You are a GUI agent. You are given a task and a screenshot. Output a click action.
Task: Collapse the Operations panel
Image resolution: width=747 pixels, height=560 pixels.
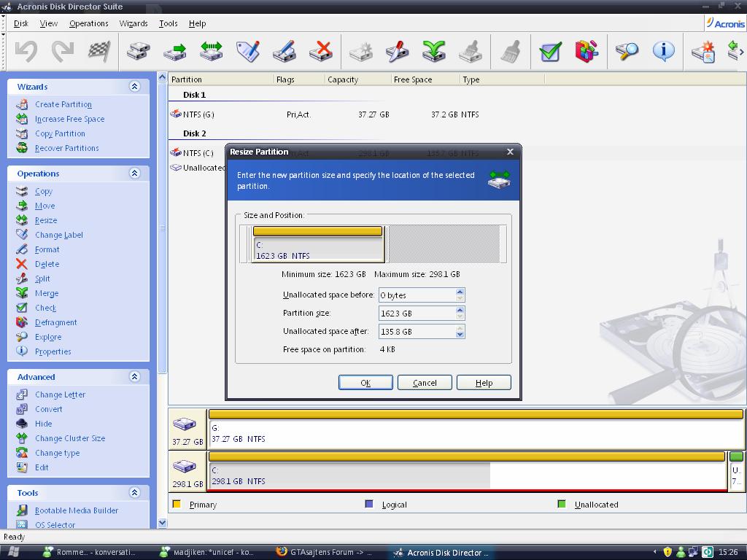point(134,174)
